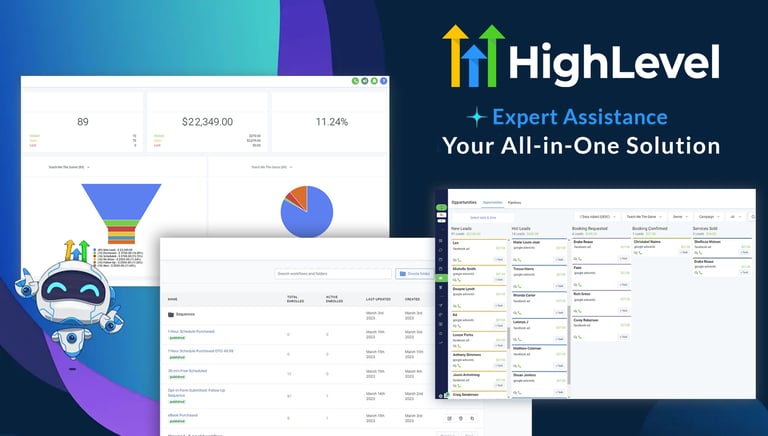Click the Hot Leads column scrollbar
Image resolution: width=768 pixels, height=436 pixels.
pos(569,344)
